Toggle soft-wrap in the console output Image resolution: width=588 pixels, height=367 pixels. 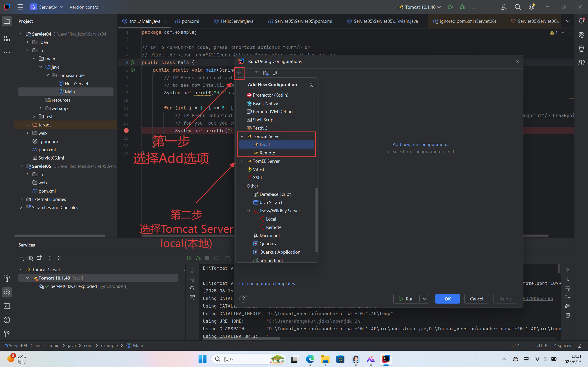(568, 288)
